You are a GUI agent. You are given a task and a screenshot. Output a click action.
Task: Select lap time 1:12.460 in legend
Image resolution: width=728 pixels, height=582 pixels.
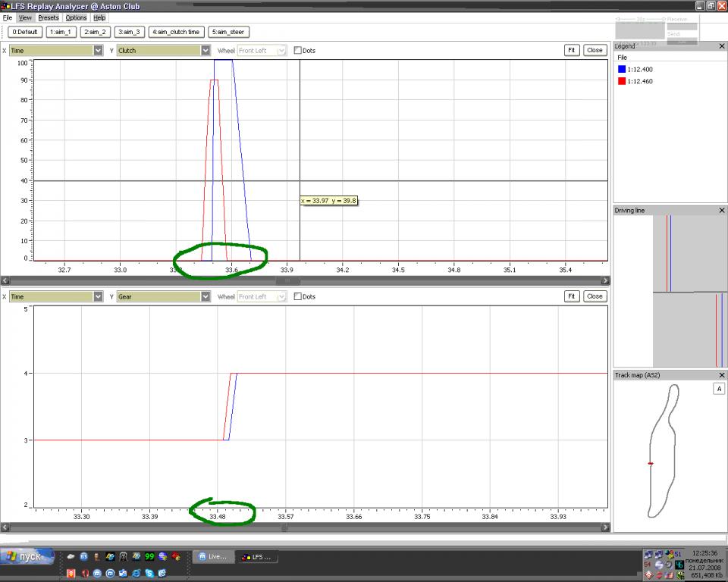640,81
